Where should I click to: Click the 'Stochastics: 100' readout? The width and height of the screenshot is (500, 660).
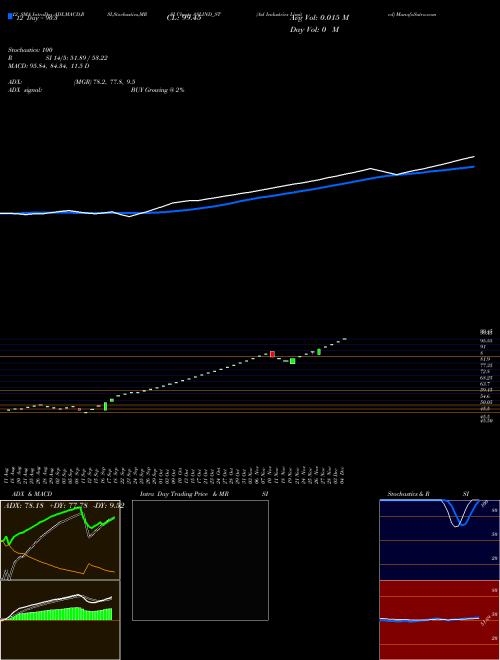[30, 50]
